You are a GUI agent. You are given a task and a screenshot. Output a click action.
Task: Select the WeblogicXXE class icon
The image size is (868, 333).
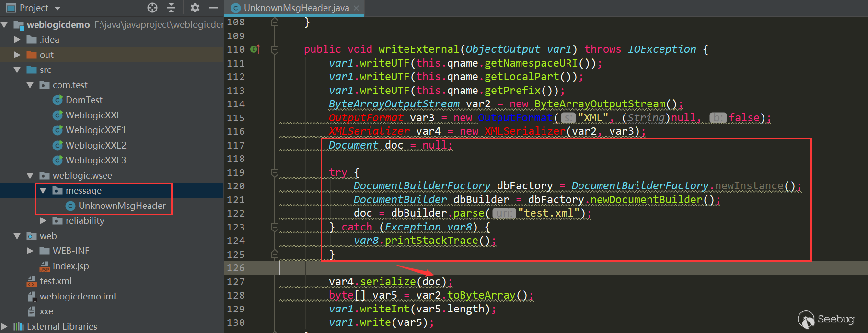58,115
